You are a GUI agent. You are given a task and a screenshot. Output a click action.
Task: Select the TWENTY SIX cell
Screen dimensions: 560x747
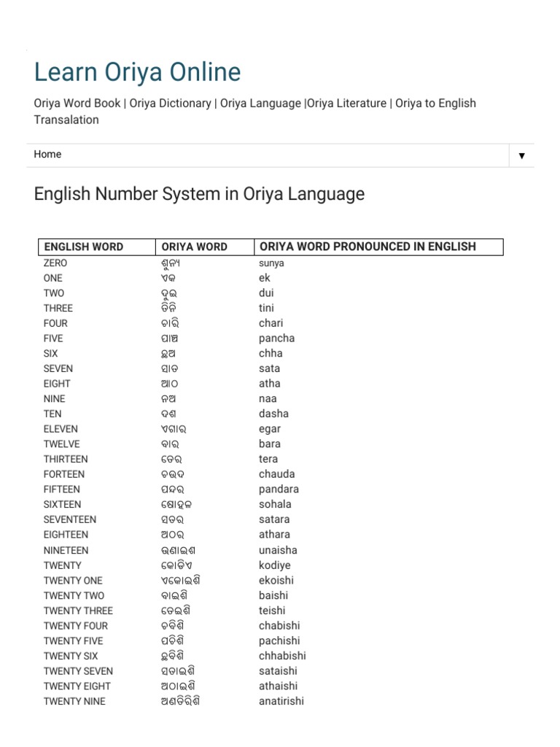[71, 656]
